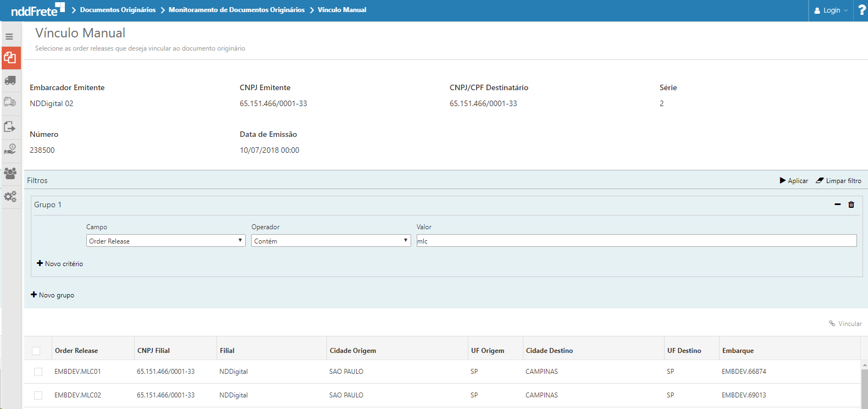Screen dimensions: 868x409
Task: Select the orange documents icon in sidebar
Action: (10, 58)
